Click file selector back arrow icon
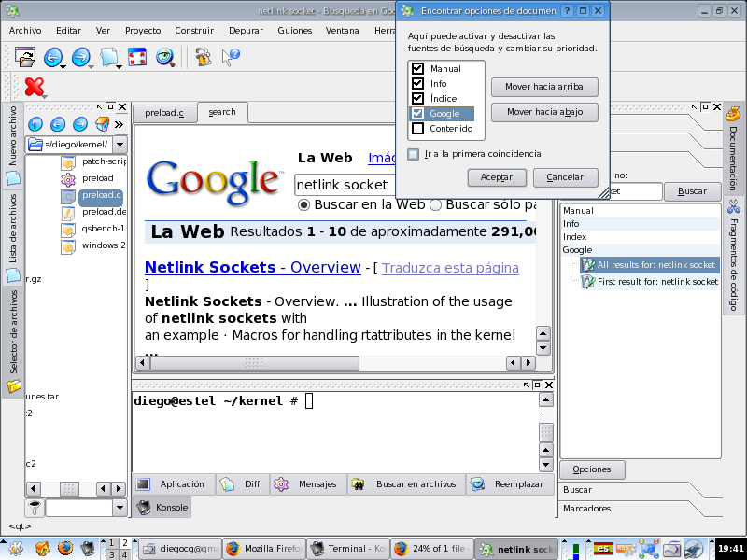Viewport: 747px width, 560px height. point(58,124)
